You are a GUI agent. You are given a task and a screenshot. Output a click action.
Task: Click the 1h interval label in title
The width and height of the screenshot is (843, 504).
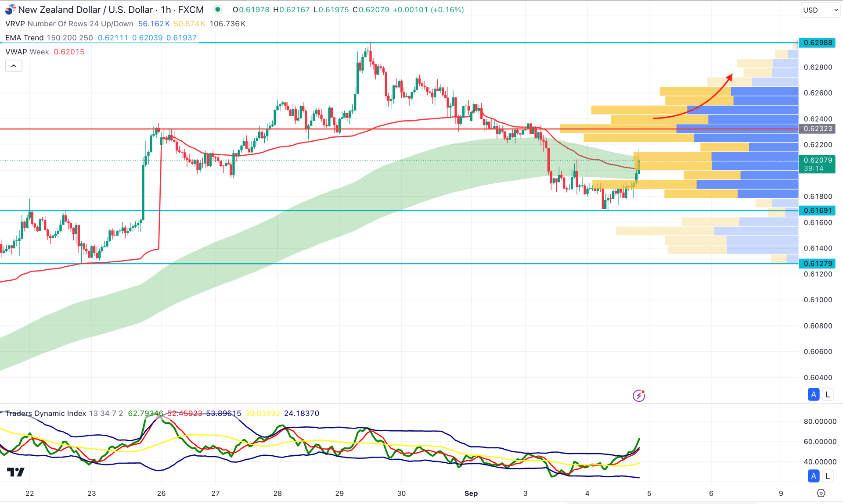(166, 10)
